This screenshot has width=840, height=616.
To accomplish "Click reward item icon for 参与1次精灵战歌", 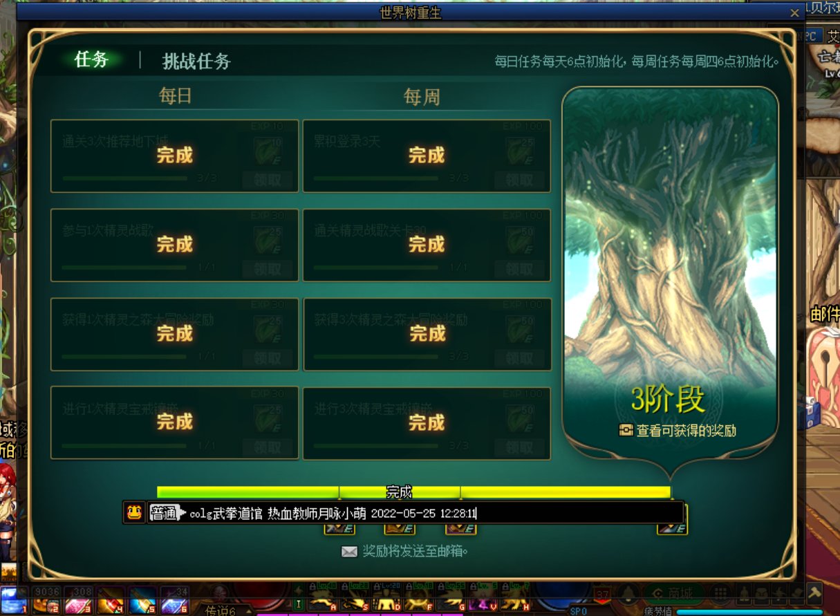I will point(268,240).
